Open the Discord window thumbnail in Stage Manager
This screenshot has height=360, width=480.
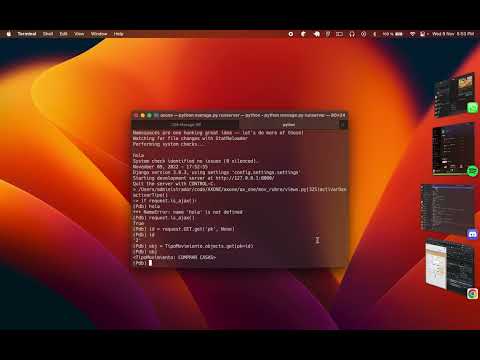tap(447, 208)
